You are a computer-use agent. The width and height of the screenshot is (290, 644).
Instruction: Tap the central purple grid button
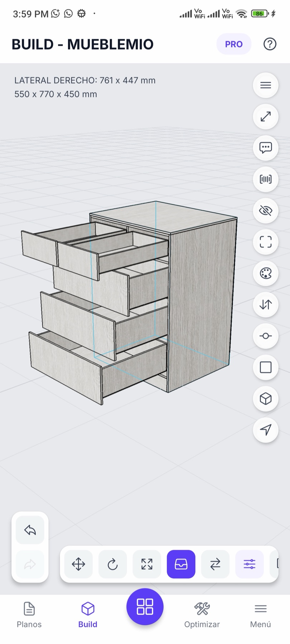tap(145, 607)
